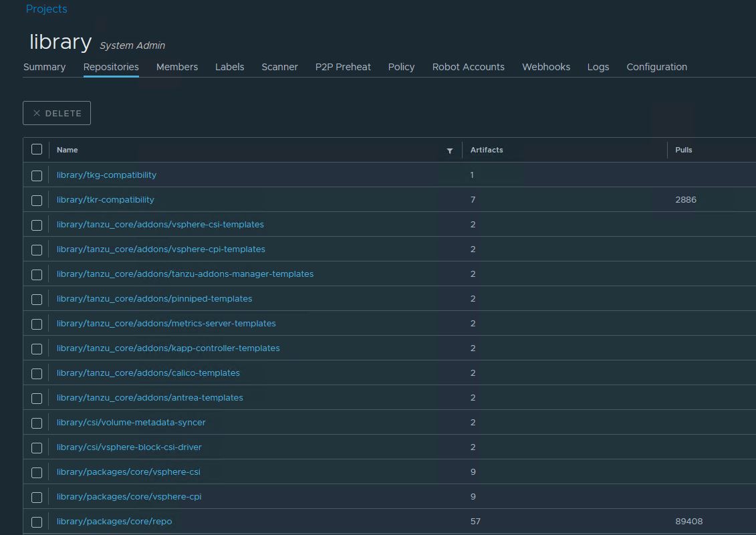Navigate to Projects breadcrumb link

[46, 9]
